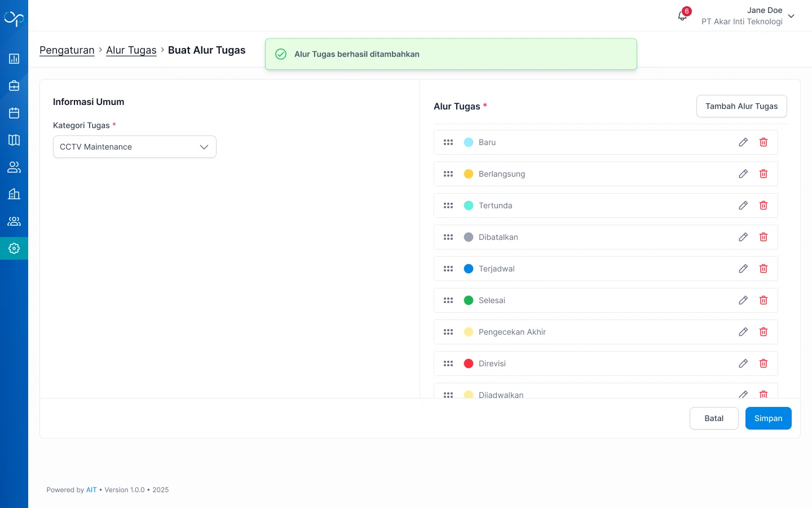
Task: Click the Dibatalkan row label
Action: coord(498,237)
